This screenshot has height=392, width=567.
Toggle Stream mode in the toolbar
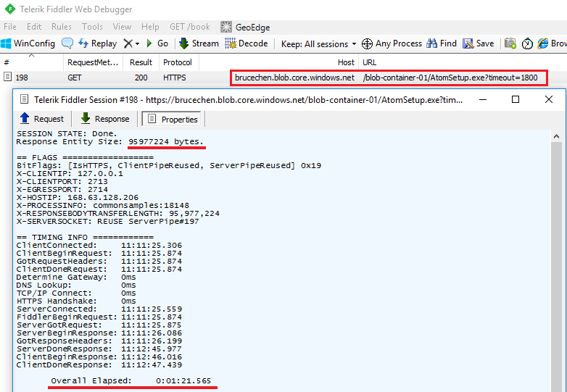coord(199,43)
